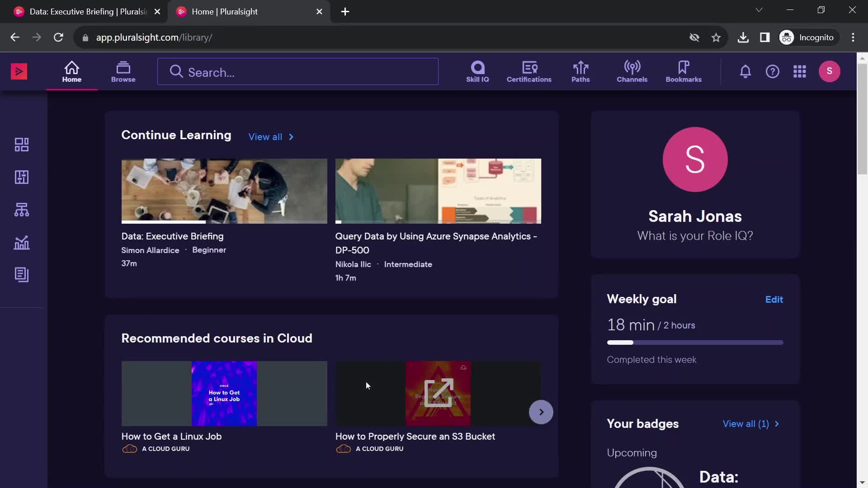Click the Pluralsight logo icon

(x=19, y=71)
